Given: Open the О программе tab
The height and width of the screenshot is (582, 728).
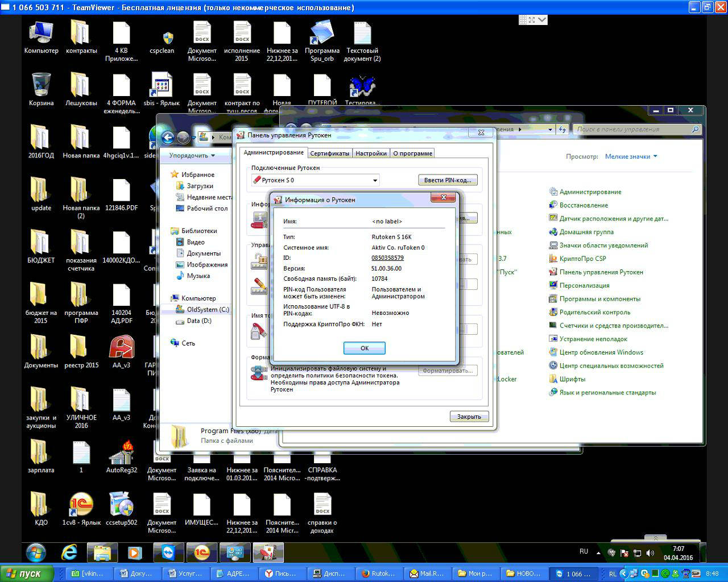Looking at the screenshot, I should click(x=412, y=153).
